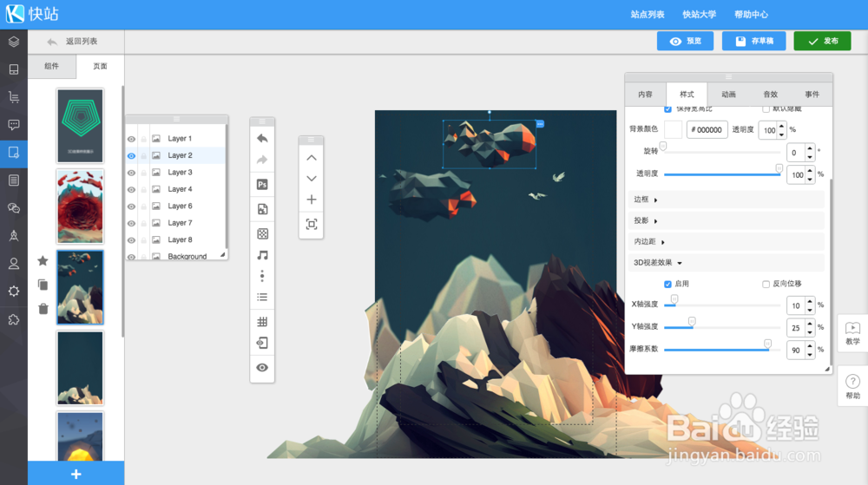Image resolution: width=868 pixels, height=485 pixels.
Task: Add music with the note icon
Action: pyautogui.click(x=262, y=255)
